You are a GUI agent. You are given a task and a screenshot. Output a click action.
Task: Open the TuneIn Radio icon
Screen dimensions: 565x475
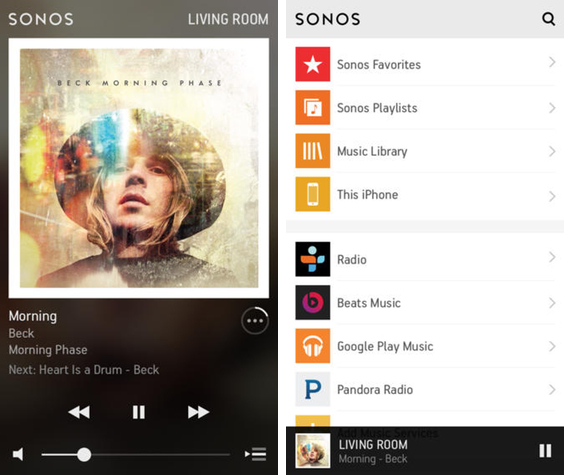tap(312, 259)
